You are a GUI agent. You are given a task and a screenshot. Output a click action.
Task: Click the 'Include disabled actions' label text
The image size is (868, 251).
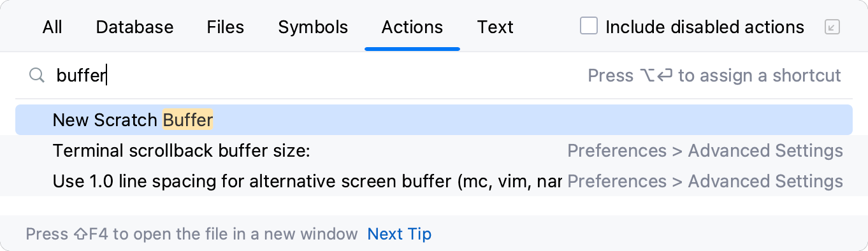click(x=705, y=27)
